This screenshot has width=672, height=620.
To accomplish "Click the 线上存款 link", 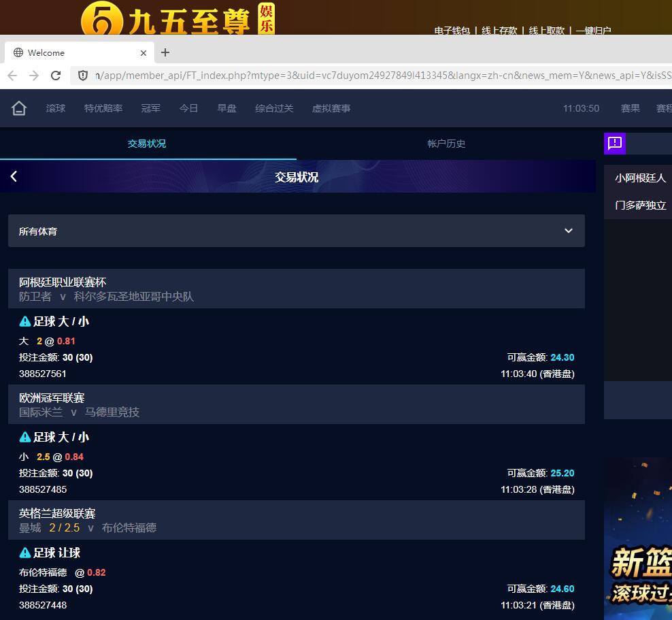I will 499,31.
